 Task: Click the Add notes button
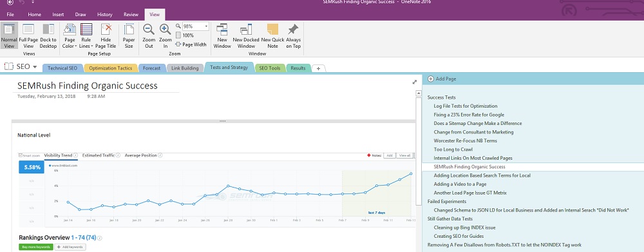click(x=389, y=155)
